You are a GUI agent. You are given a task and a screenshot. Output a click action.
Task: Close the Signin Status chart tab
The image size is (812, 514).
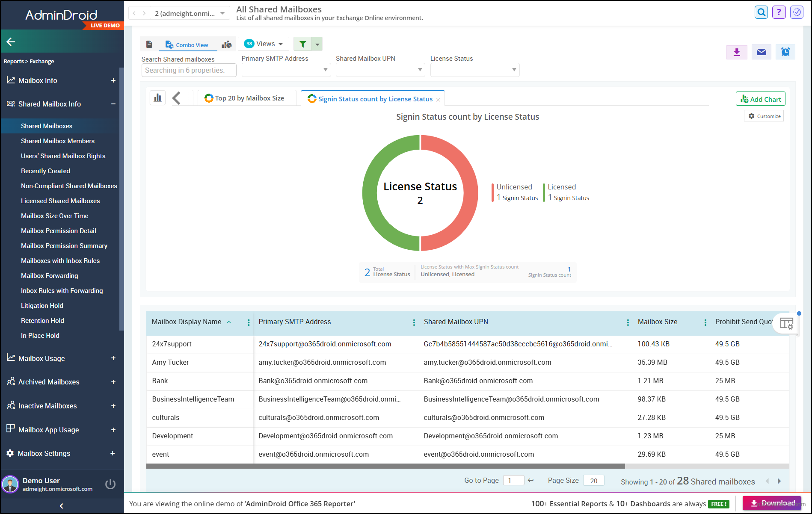(x=438, y=100)
